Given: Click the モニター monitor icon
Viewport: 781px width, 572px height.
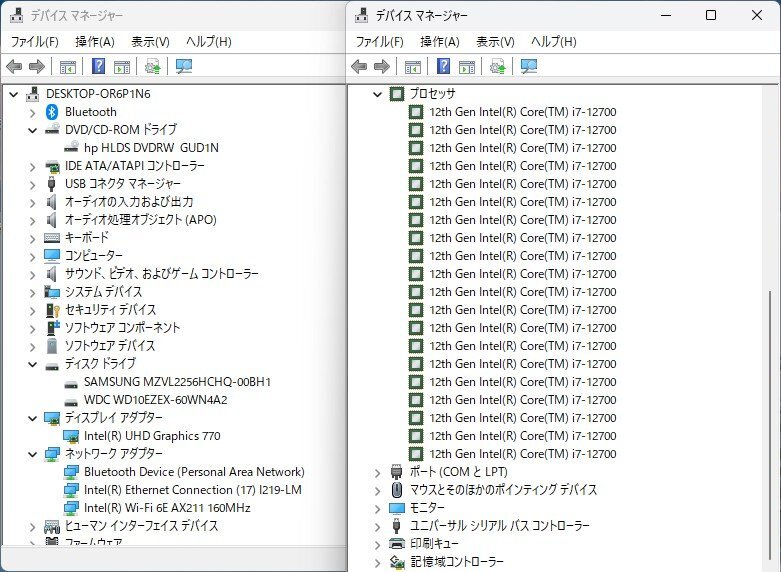Looking at the screenshot, I should tap(396, 508).
